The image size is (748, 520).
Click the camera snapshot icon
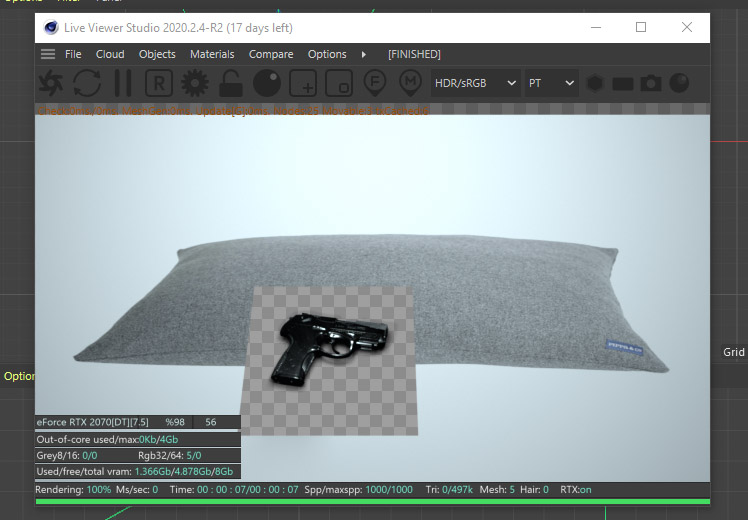(651, 83)
